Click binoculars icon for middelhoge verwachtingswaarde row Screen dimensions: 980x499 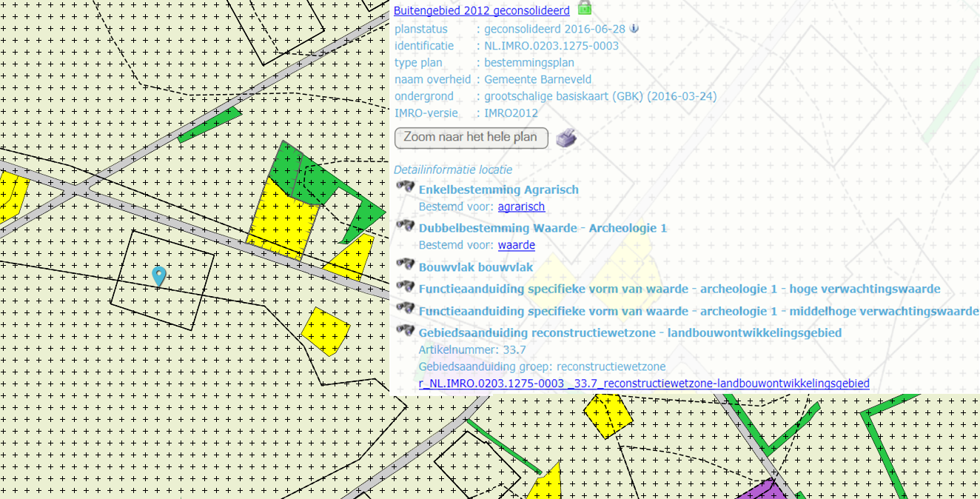(405, 309)
